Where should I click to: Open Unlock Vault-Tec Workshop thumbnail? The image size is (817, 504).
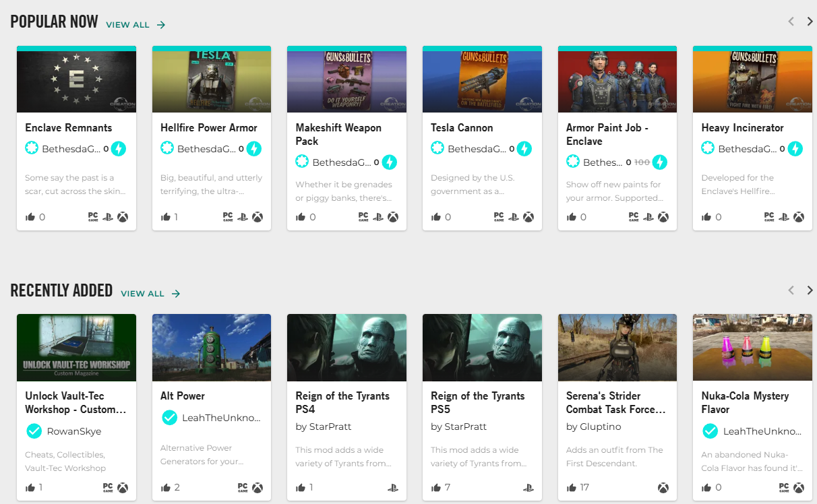76,348
